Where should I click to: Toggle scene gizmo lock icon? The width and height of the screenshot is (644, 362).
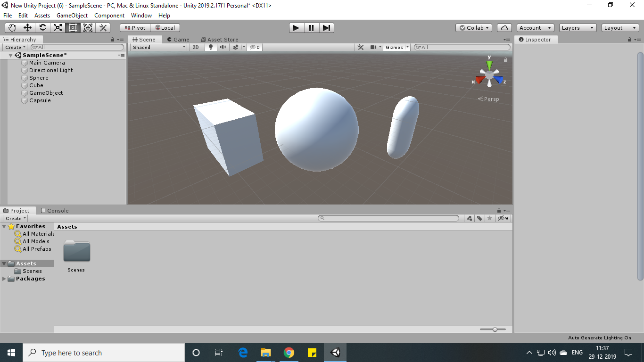point(505,60)
